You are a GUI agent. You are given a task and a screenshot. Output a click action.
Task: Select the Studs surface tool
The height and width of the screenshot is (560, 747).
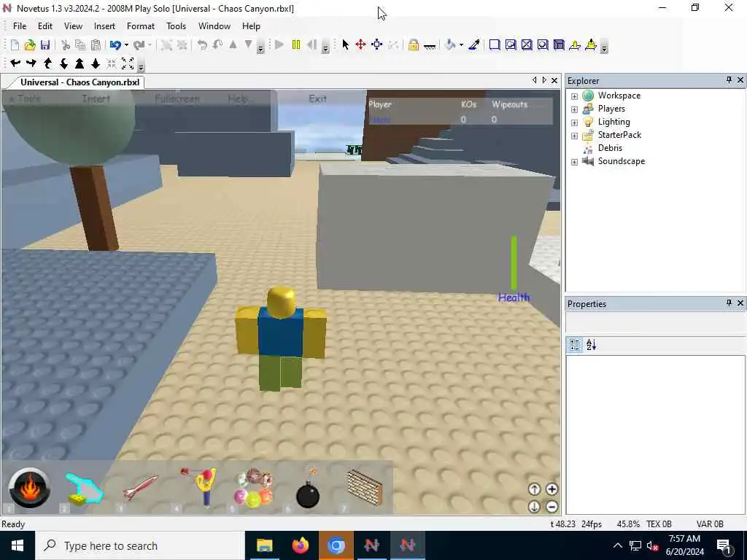pos(543,44)
